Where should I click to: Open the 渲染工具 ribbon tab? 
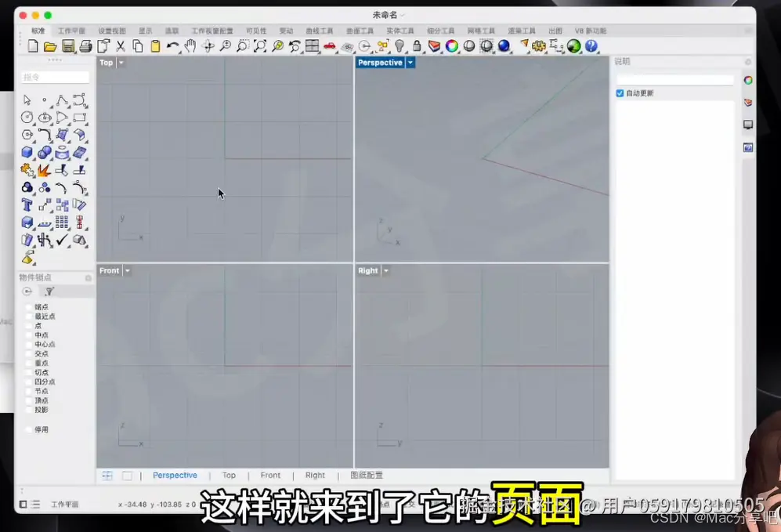point(522,31)
